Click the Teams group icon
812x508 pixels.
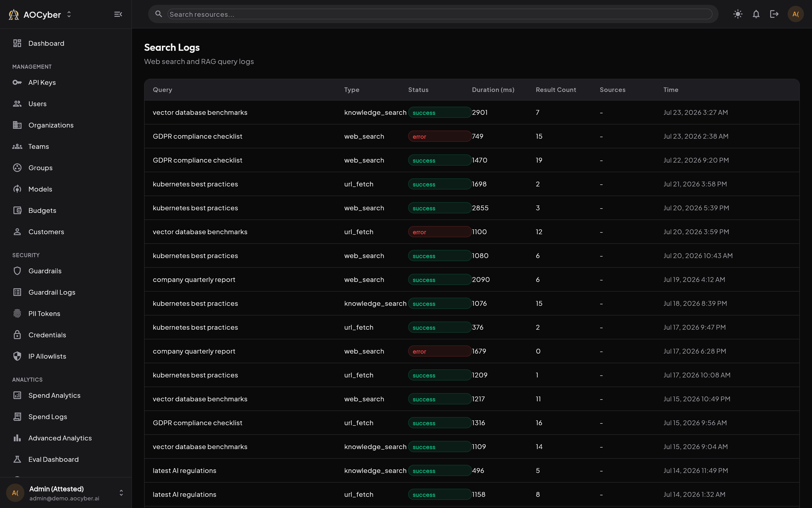(17, 147)
